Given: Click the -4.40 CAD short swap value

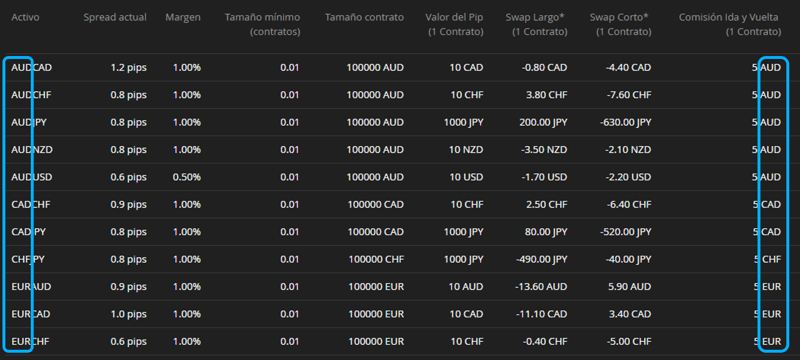Looking at the screenshot, I should (x=629, y=67).
